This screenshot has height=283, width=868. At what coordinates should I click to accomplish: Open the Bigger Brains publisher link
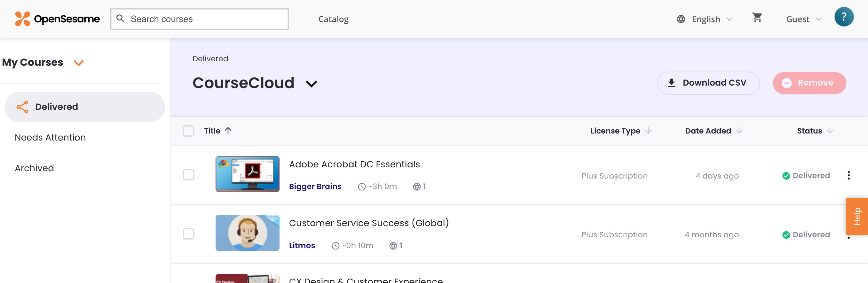tap(315, 187)
